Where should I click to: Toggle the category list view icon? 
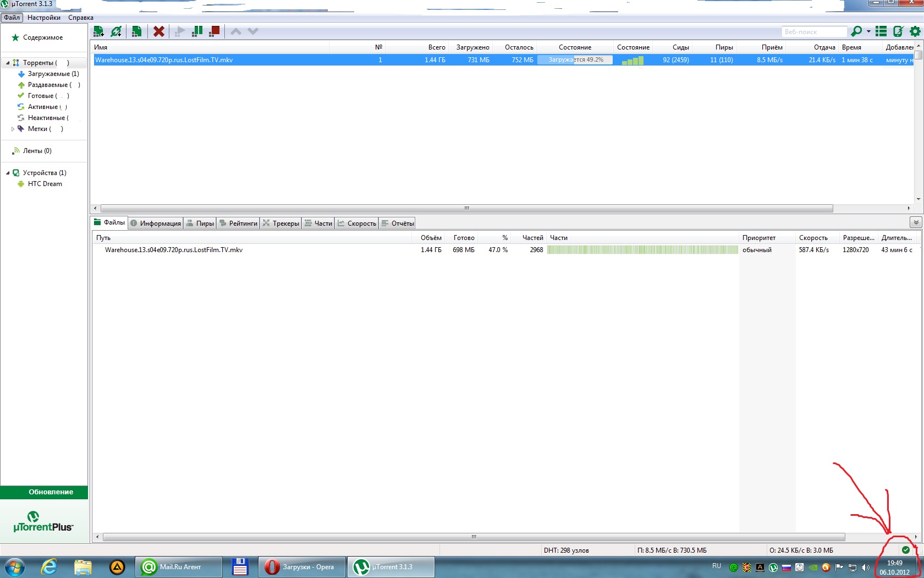[881, 31]
